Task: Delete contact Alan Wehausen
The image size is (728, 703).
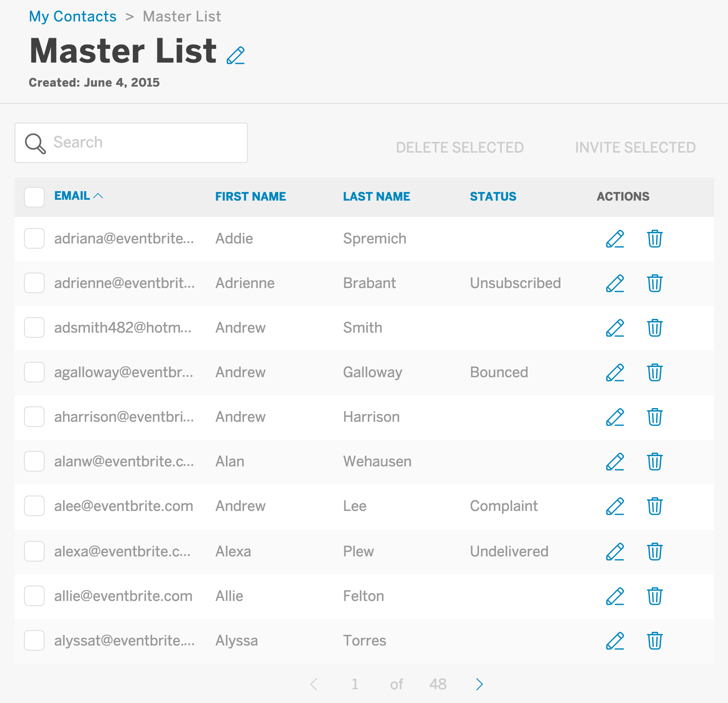Action: 655,462
